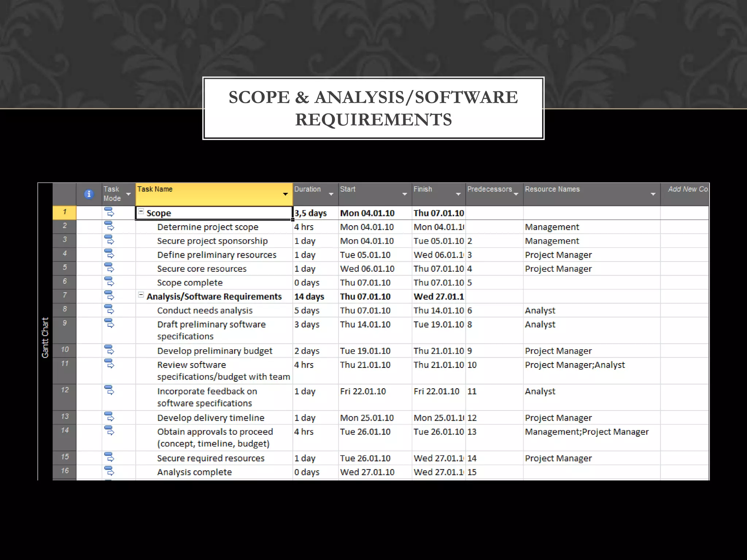Click the Finish column header
This screenshot has height=560, width=747.
[439, 194]
